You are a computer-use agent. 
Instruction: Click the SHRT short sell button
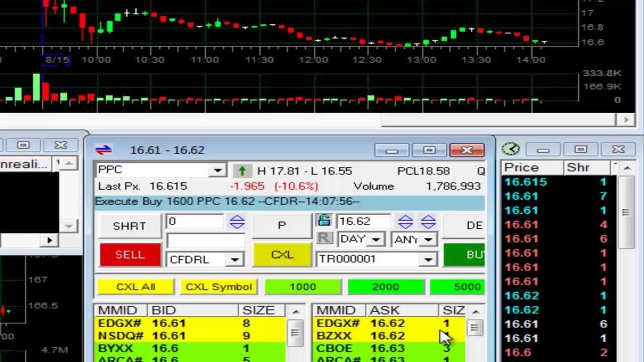coord(129,226)
